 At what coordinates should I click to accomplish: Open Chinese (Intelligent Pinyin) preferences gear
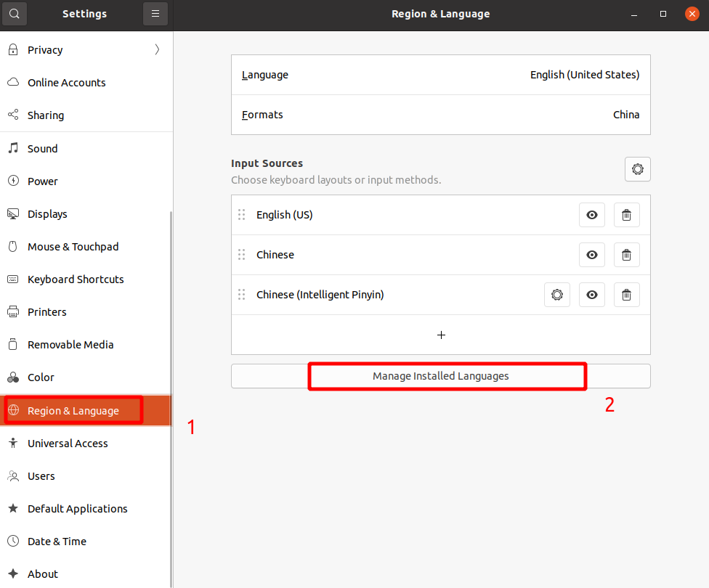(557, 295)
